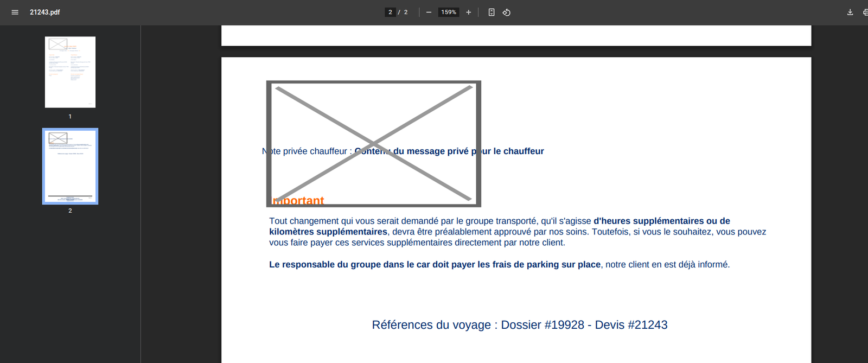This screenshot has width=868, height=363.
Task: Click the 159% zoom level field
Action: tap(449, 12)
